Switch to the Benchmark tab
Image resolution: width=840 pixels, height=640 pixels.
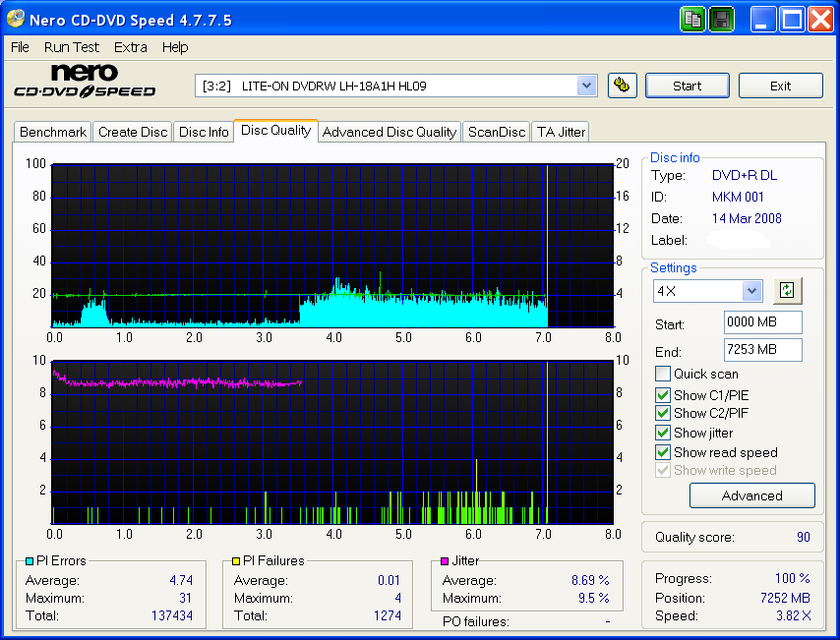(52, 131)
